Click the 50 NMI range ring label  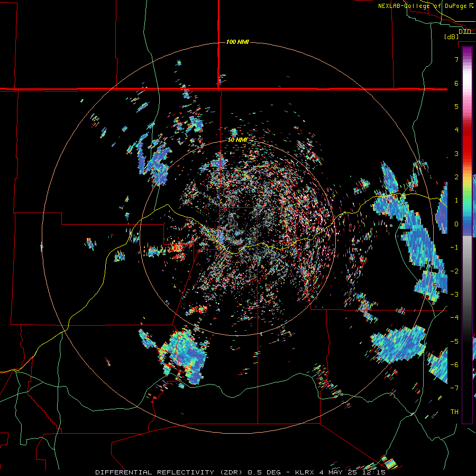pyautogui.click(x=237, y=140)
